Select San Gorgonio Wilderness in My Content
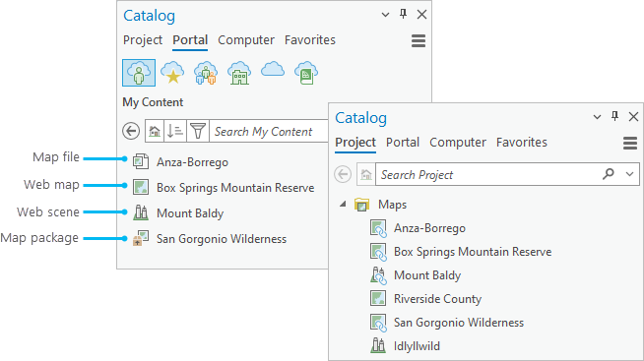 point(222,239)
